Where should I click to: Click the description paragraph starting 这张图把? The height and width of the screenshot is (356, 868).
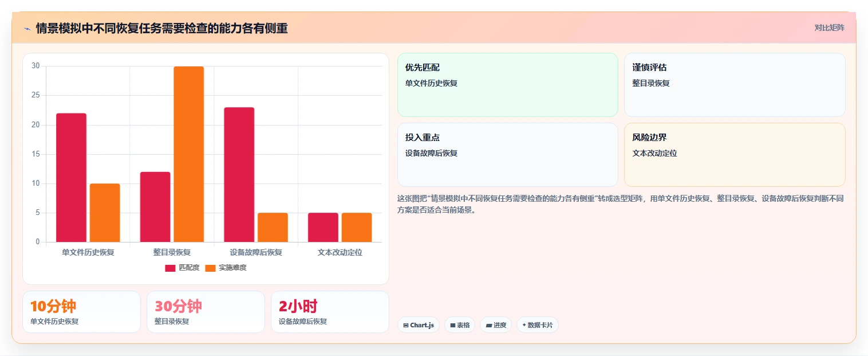pyautogui.click(x=621, y=204)
